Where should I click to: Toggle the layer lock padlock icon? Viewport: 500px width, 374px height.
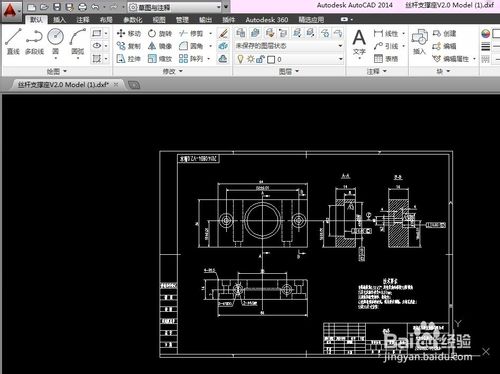point(260,59)
